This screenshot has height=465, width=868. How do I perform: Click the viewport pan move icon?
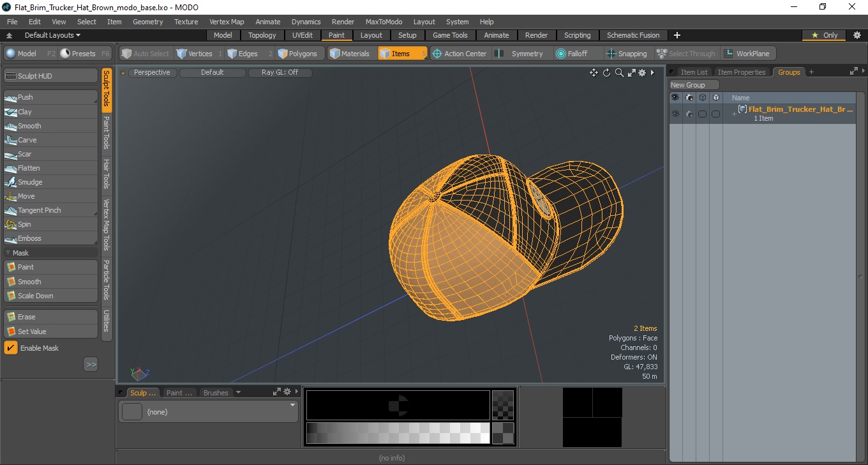coord(594,73)
